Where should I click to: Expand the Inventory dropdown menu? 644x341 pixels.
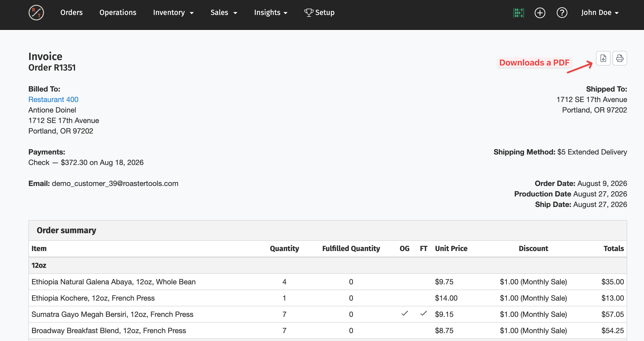(x=173, y=13)
